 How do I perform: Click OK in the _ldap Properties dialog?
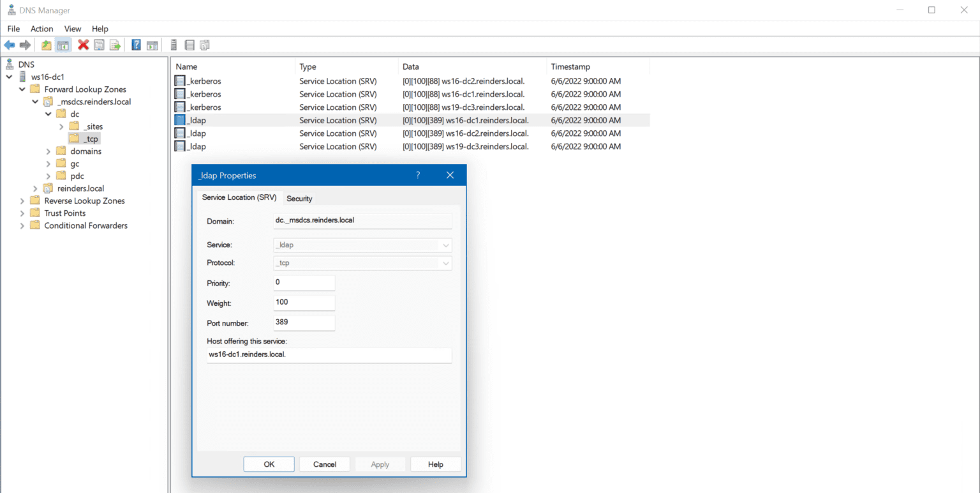pos(269,464)
